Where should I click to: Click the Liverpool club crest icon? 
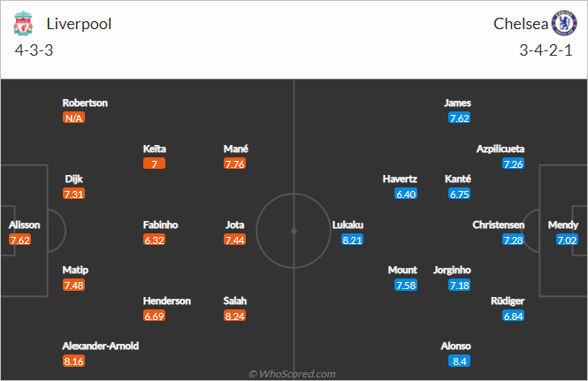(x=23, y=23)
